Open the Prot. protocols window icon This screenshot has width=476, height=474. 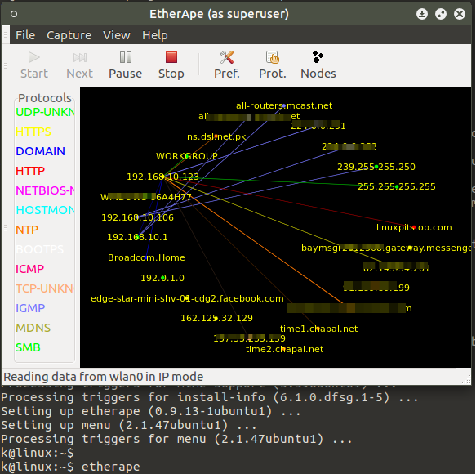click(x=273, y=57)
